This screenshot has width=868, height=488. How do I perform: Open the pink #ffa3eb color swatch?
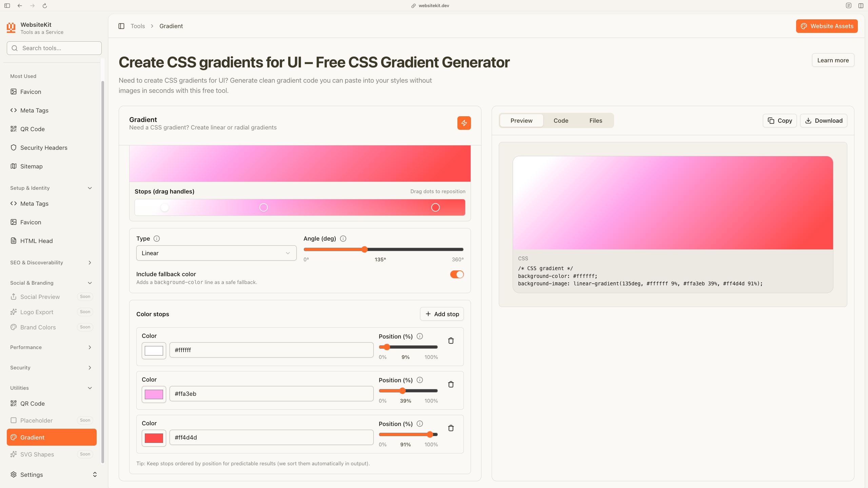click(154, 394)
